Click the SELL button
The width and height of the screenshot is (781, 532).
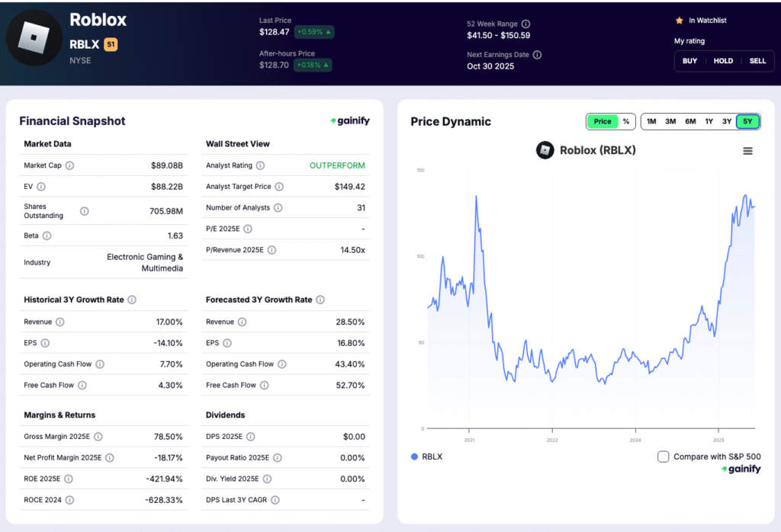pyautogui.click(x=759, y=60)
